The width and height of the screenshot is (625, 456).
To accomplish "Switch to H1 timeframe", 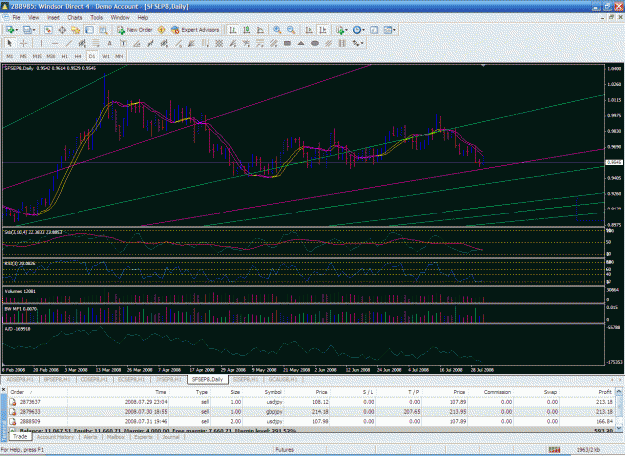I will coord(65,56).
